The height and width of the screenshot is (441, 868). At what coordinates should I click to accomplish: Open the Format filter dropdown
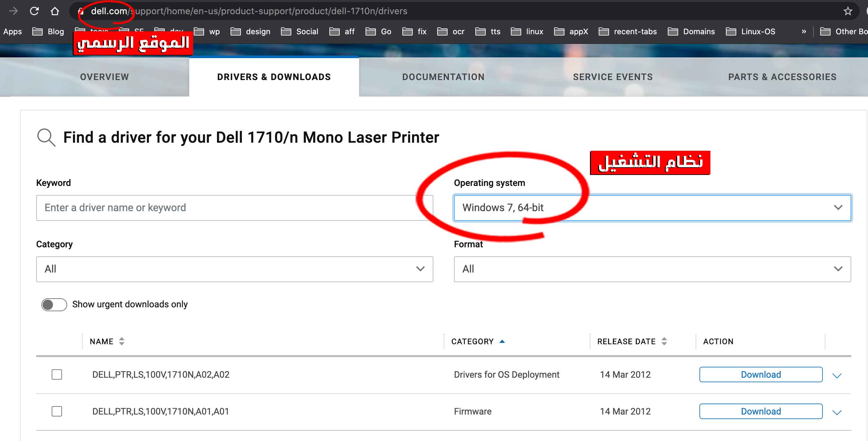point(652,269)
